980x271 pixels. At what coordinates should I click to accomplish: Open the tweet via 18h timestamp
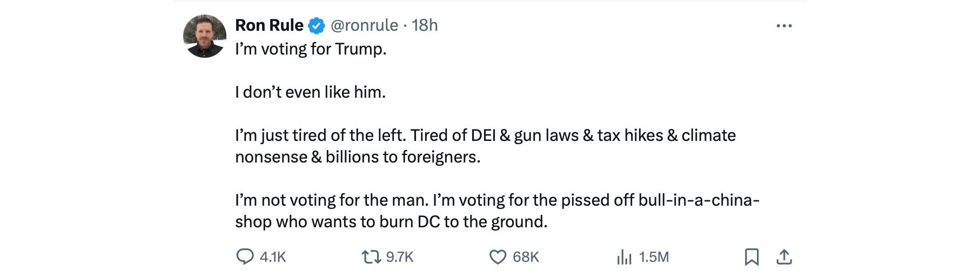[425, 25]
